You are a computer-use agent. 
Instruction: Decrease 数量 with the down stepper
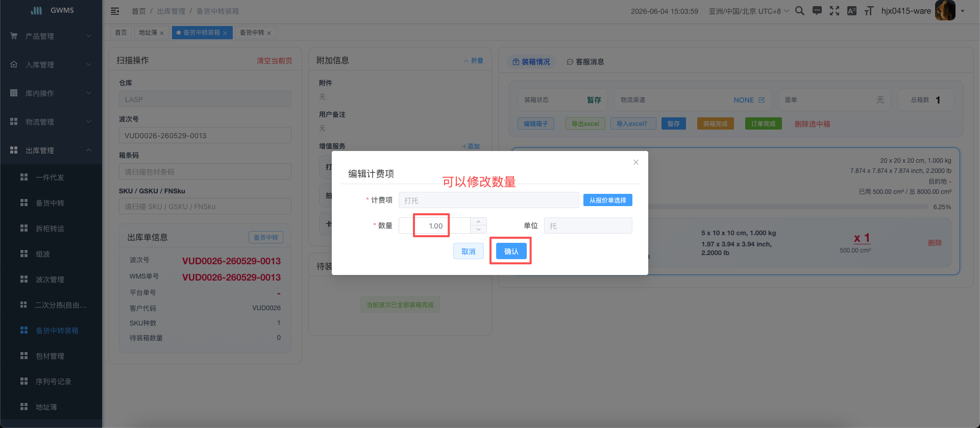pyautogui.click(x=478, y=230)
